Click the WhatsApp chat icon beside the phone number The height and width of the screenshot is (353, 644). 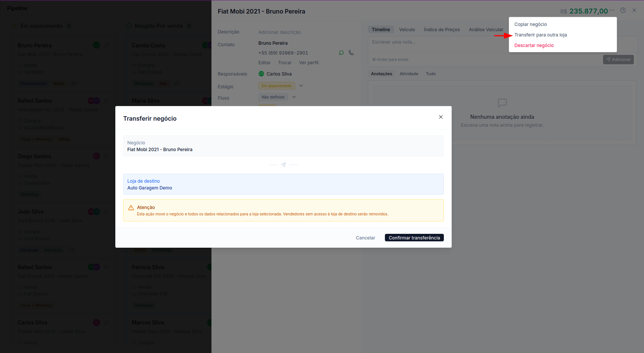pyautogui.click(x=341, y=53)
